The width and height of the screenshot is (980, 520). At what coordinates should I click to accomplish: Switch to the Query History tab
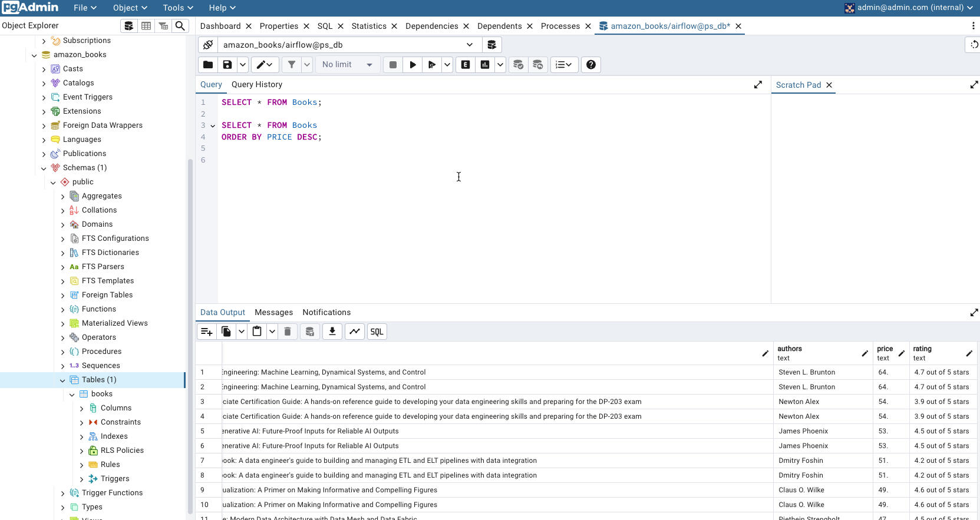(x=256, y=85)
